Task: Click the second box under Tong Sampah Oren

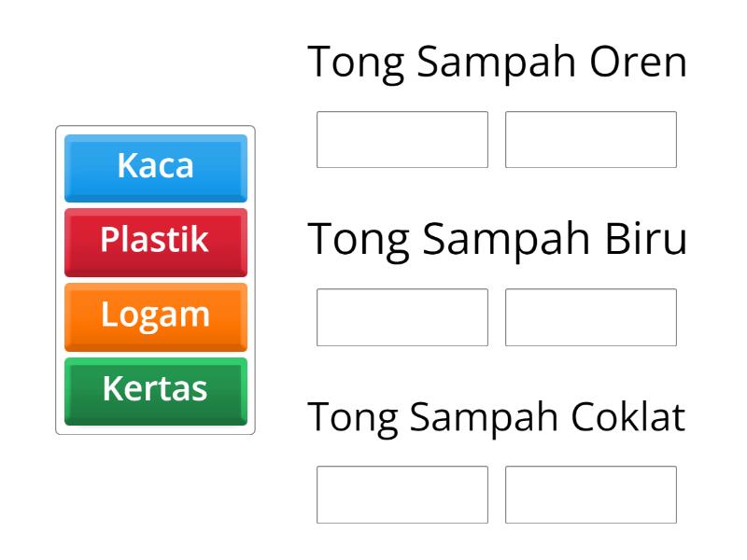Action: 591,139
